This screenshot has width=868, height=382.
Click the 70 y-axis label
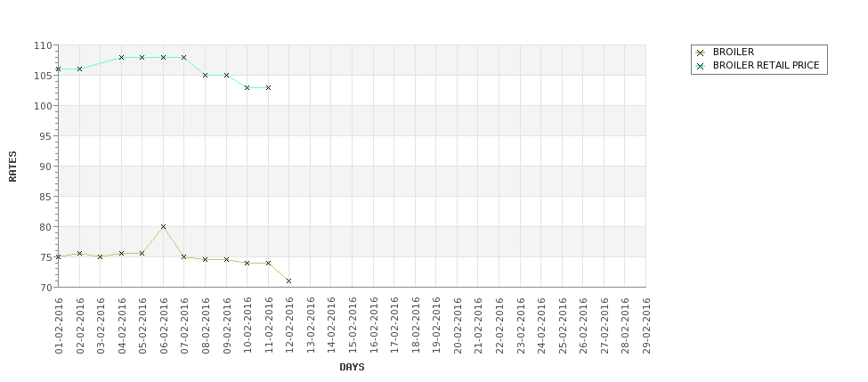tap(47, 288)
